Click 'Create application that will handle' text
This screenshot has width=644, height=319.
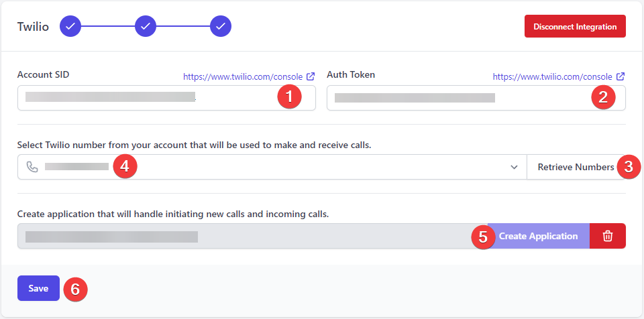173,214
